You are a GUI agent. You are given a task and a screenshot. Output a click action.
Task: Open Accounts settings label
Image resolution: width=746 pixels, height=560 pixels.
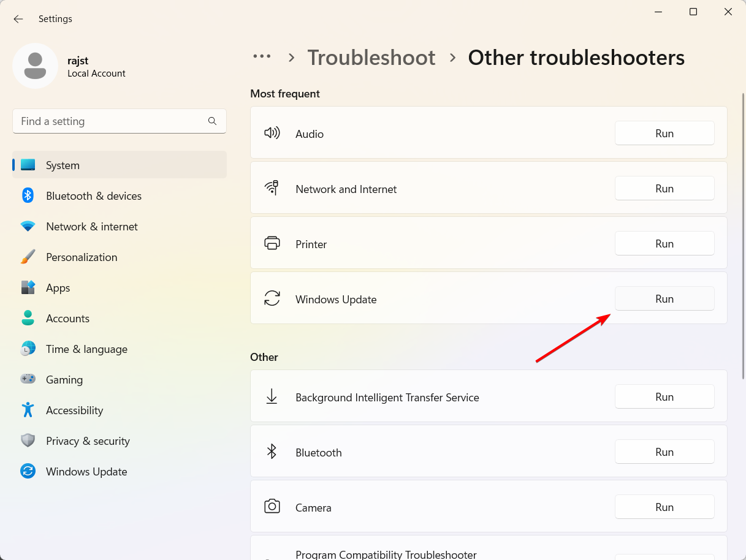(x=68, y=319)
